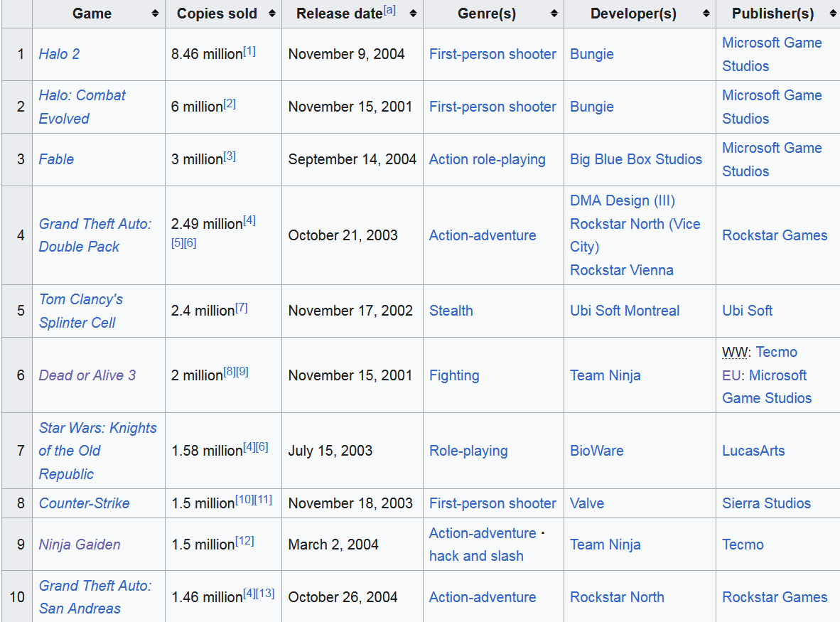Open Tom Clancy's Splinter Cell link

(80, 311)
